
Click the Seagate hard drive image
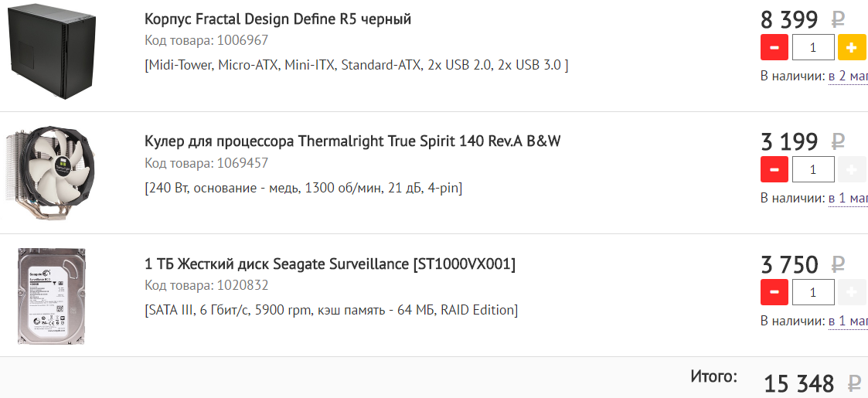click(52, 296)
